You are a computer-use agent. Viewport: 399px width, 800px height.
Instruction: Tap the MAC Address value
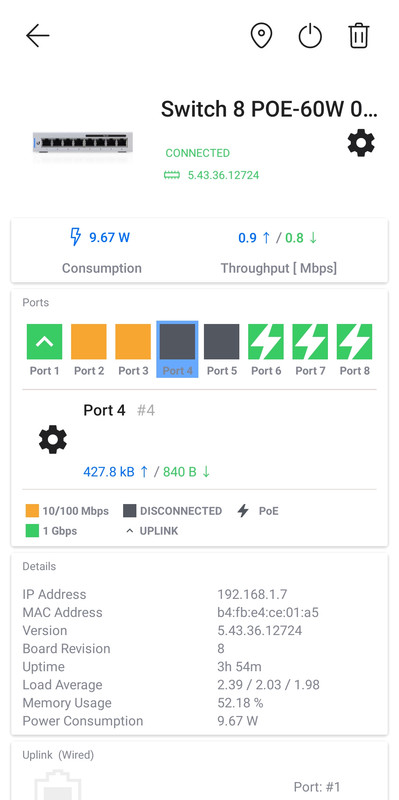[x=268, y=612]
